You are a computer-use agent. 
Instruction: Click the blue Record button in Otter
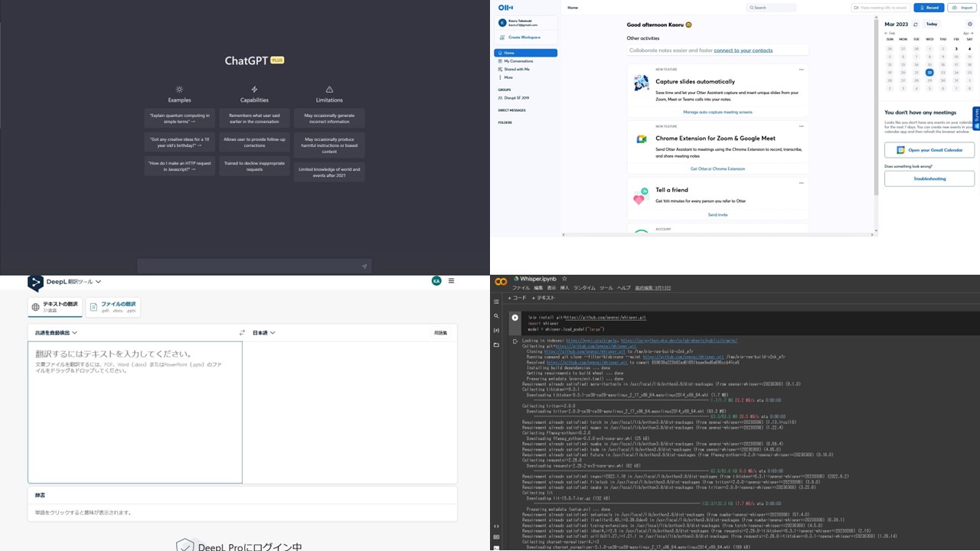tap(929, 8)
